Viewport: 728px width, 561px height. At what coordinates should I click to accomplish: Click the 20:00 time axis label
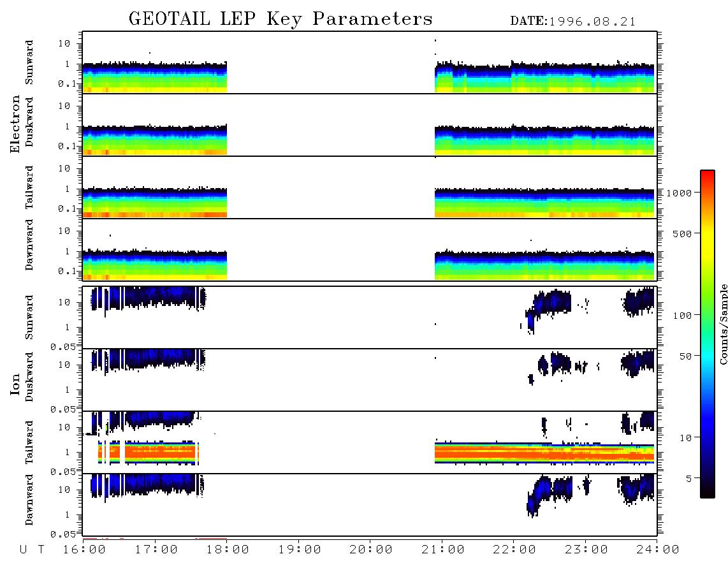tap(371, 550)
